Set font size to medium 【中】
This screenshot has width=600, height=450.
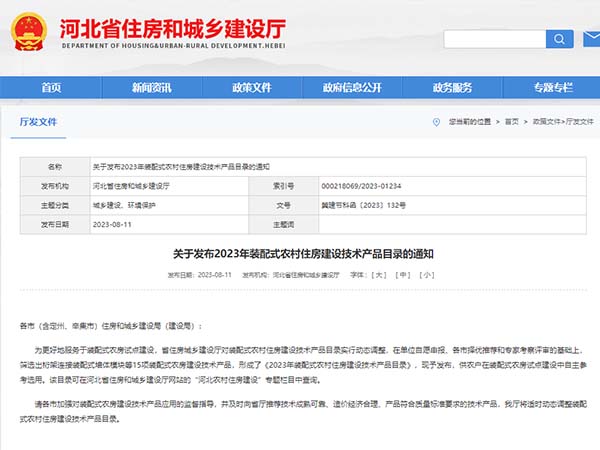[x=403, y=274]
